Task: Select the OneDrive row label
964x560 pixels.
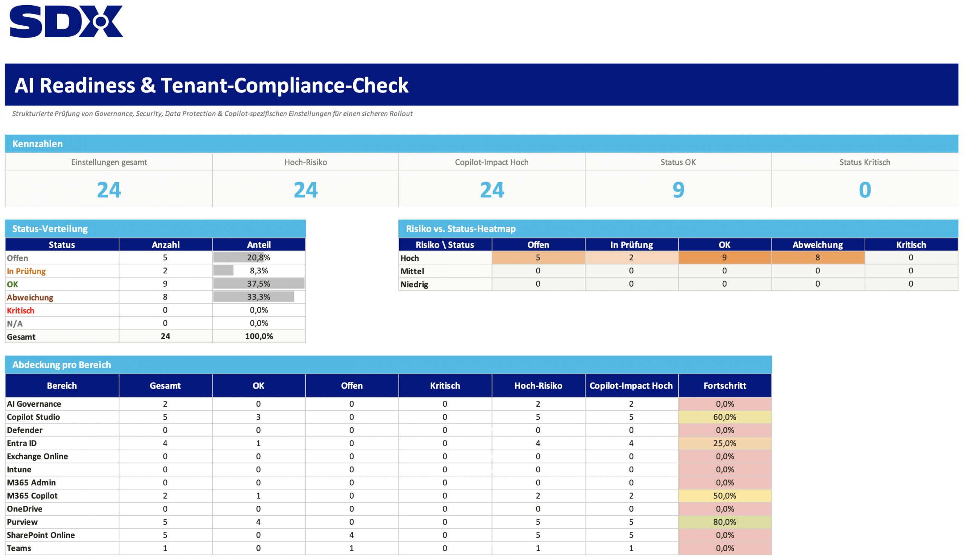Action: [x=25, y=509]
